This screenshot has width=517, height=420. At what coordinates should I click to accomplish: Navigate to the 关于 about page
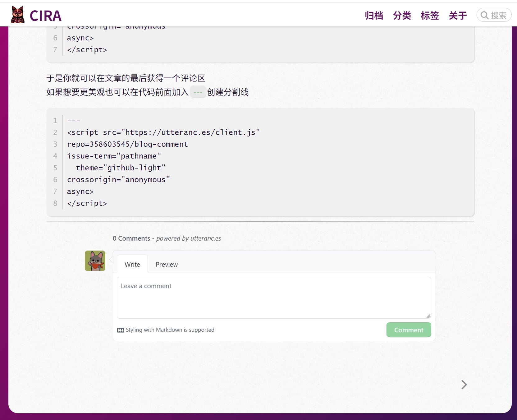tap(458, 16)
